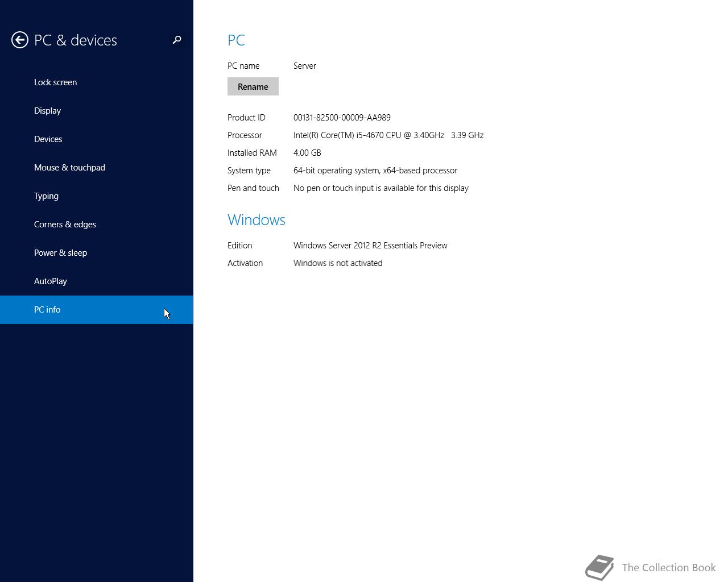Click Windows is not activated text
This screenshot has height=582, width=728.
pyautogui.click(x=338, y=263)
